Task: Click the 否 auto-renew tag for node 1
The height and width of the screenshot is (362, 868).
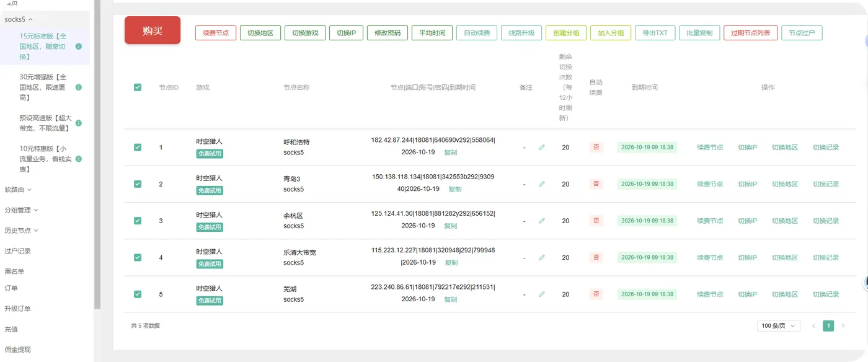Action: pos(596,148)
